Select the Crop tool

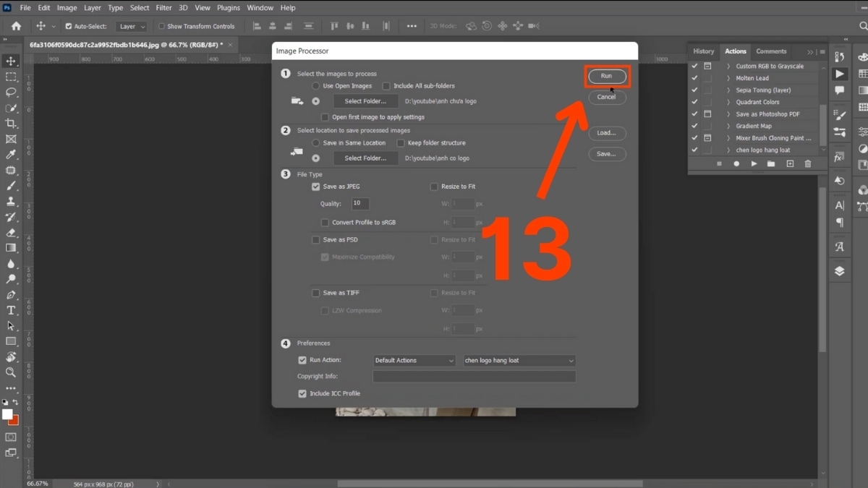coord(11,124)
